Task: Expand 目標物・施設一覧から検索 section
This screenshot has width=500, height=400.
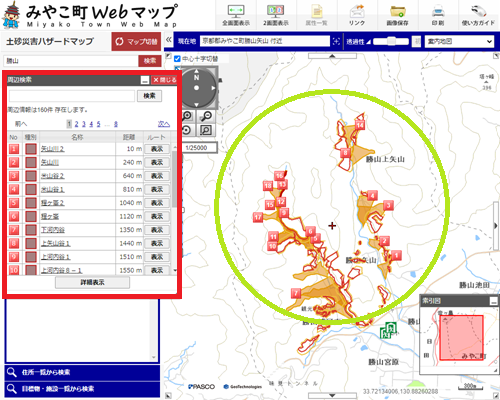Action: point(82,389)
